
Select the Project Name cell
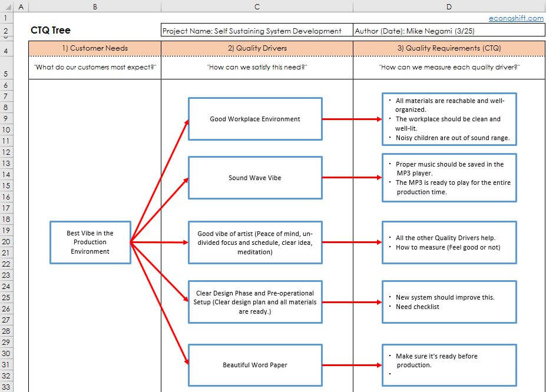coord(257,31)
